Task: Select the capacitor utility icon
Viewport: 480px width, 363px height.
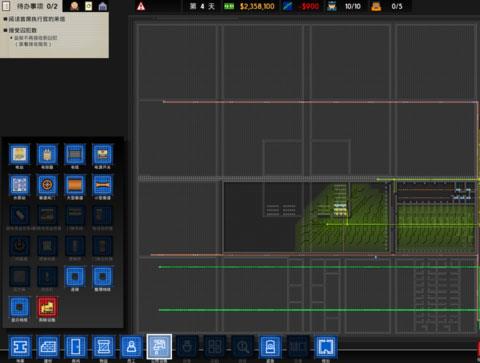Action: click(47, 154)
